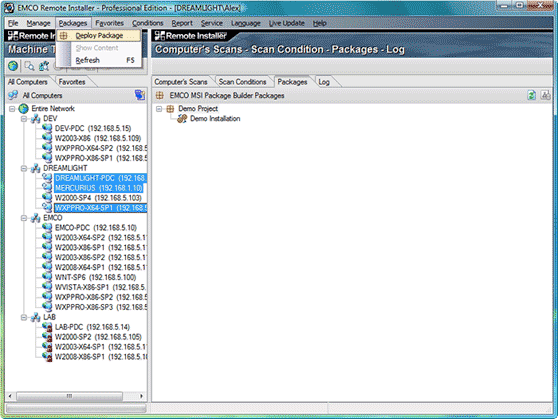Viewport: 558px width, 419px height.
Task: Click the computer icon next to MERCURIUS
Action: pyautogui.click(x=47, y=188)
